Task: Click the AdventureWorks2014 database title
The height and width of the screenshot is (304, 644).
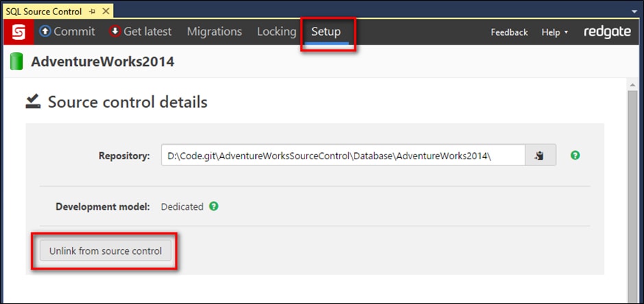Action: (103, 62)
